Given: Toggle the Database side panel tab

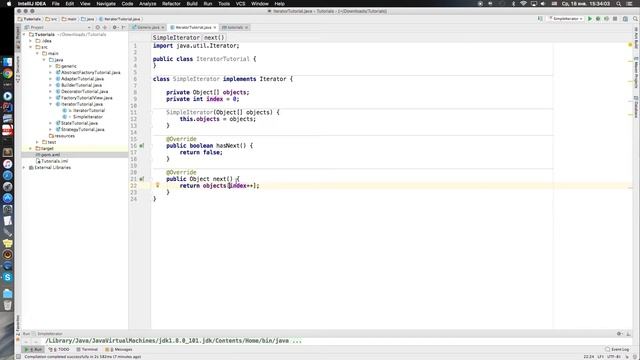Looking at the screenshot, I should (636, 107).
